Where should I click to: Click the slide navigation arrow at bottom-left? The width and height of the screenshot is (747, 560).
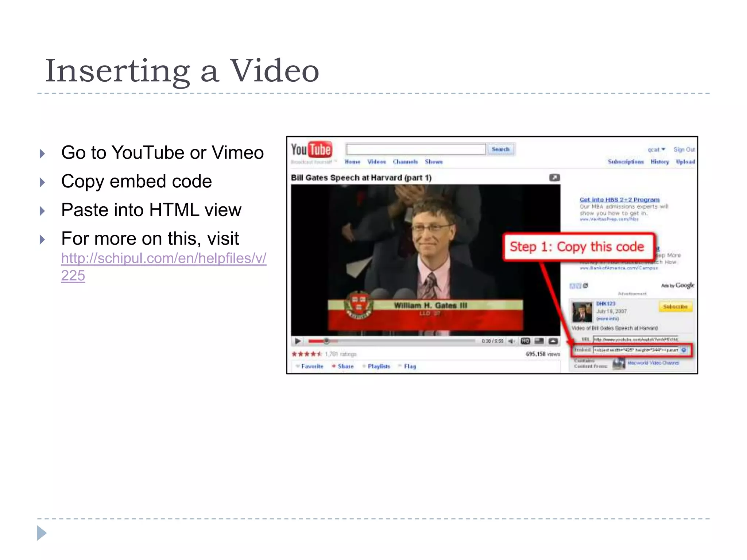point(42,533)
